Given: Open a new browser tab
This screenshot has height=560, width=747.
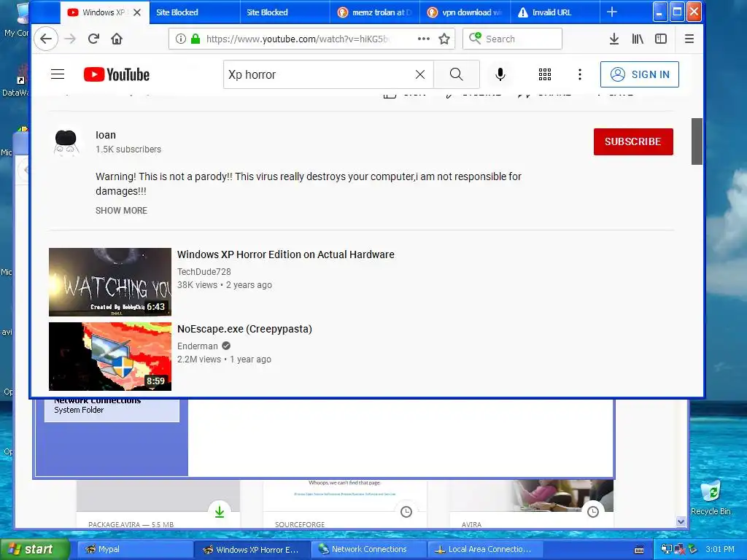Looking at the screenshot, I should (x=612, y=12).
